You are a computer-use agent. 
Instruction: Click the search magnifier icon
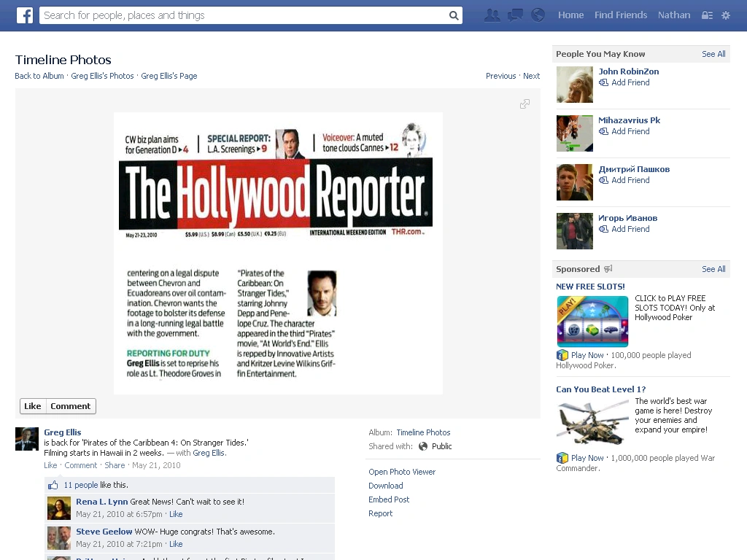tap(454, 16)
